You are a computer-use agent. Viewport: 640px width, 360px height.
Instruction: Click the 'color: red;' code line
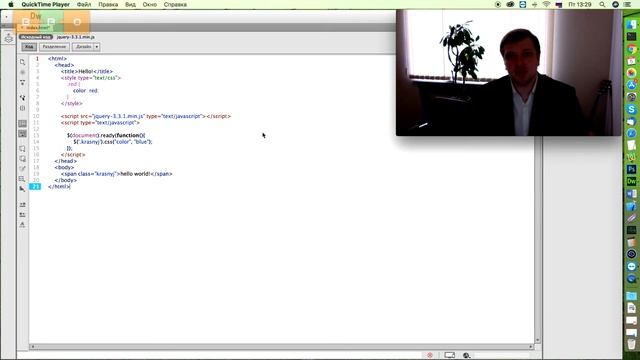(x=86, y=91)
